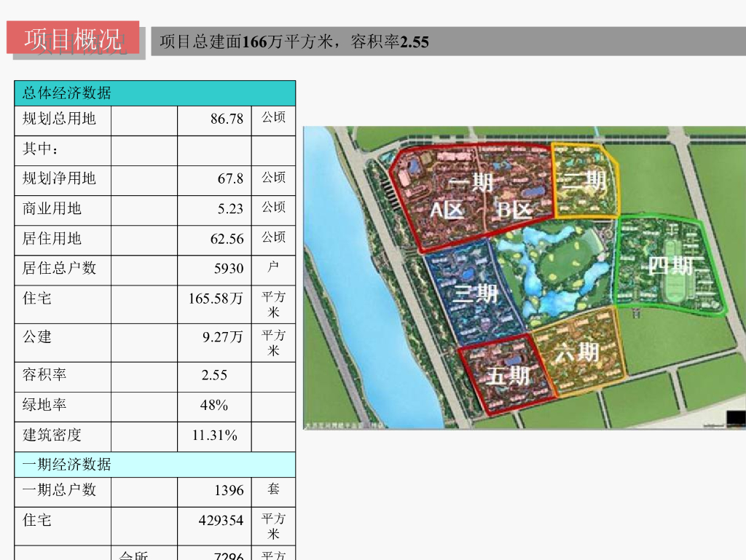
Task: Click the red 项目概况 title box
Action: [x=73, y=38]
